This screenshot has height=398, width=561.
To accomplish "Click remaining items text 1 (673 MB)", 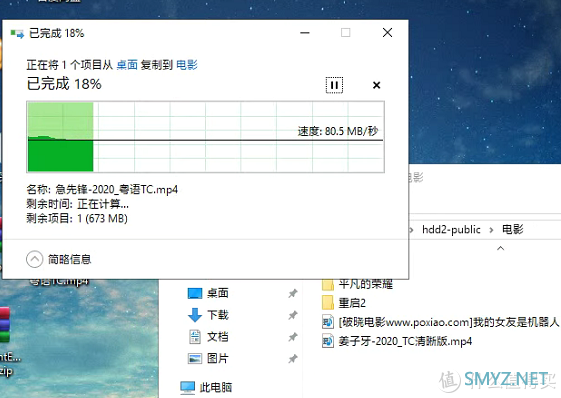I will pyautogui.click(x=102, y=218).
